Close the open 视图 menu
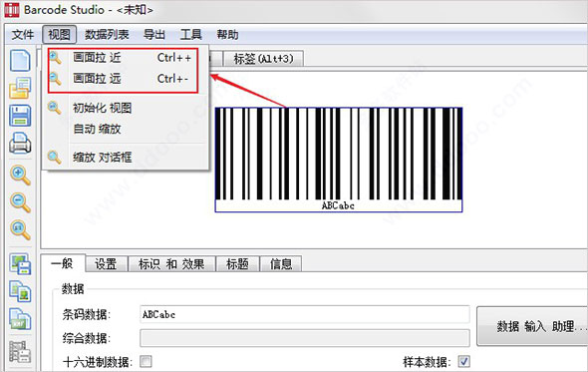 [59, 35]
